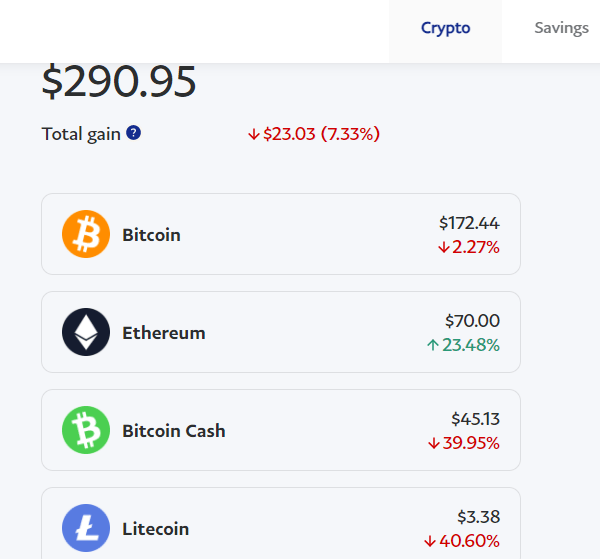Click the Ethereum $70.00 value
This screenshot has width=600, height=559.
click(x=472, y=321)
